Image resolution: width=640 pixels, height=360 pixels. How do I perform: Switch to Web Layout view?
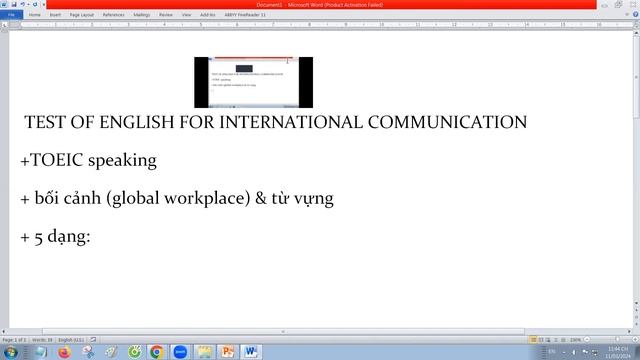(548, 340)
